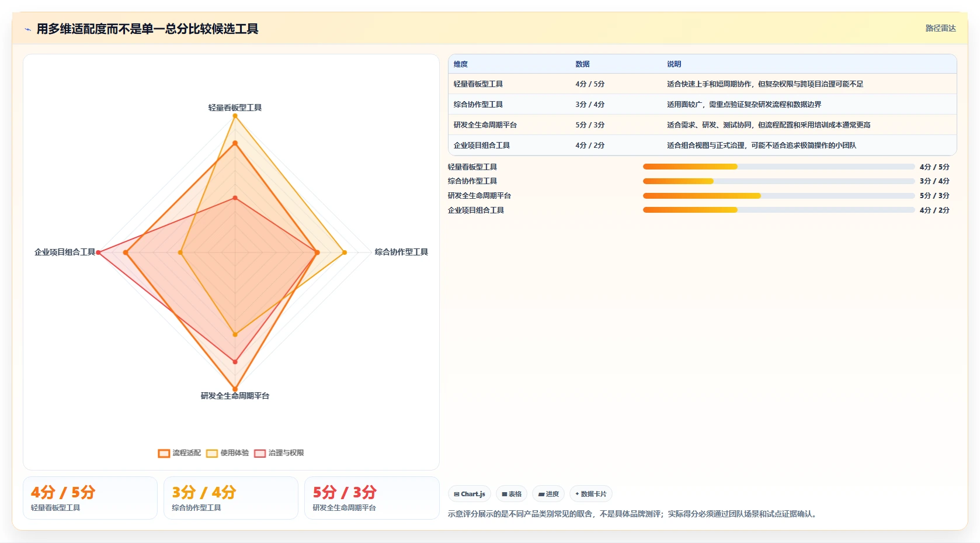Click the 综合协作型工具 radar axis label
This screenshot has height=543, width=980.
point(401,252)
